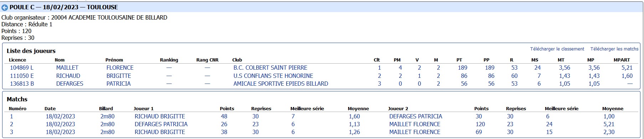
Task: Open match number 3
Action: click(x=11, y=132)
